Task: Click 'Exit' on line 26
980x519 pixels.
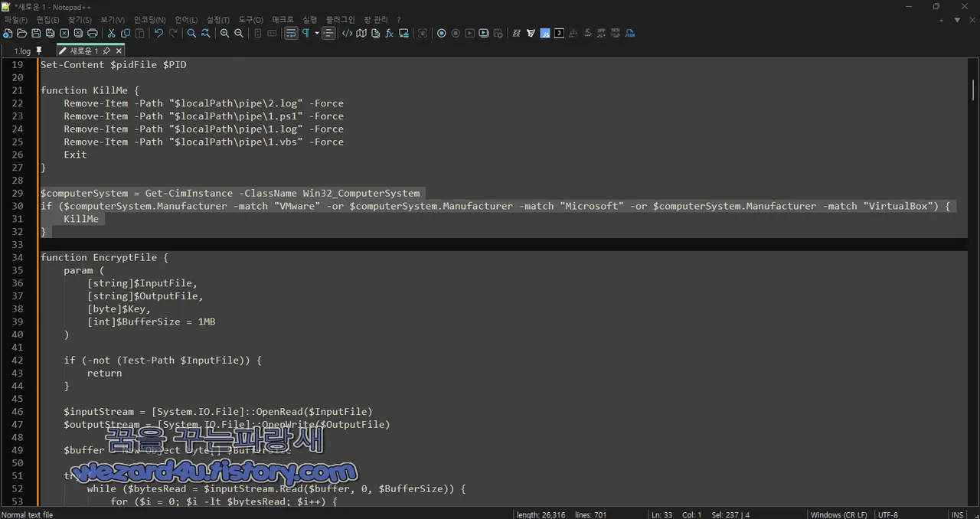Action: pos(75,155)
